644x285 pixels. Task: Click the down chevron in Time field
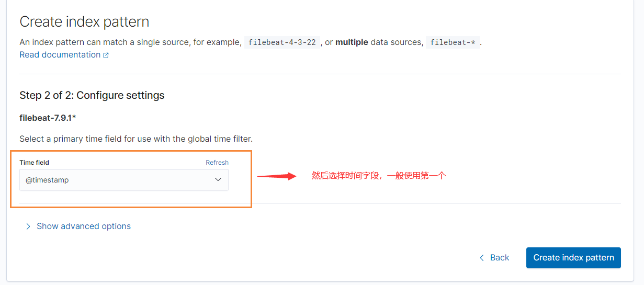click(218, 180)
